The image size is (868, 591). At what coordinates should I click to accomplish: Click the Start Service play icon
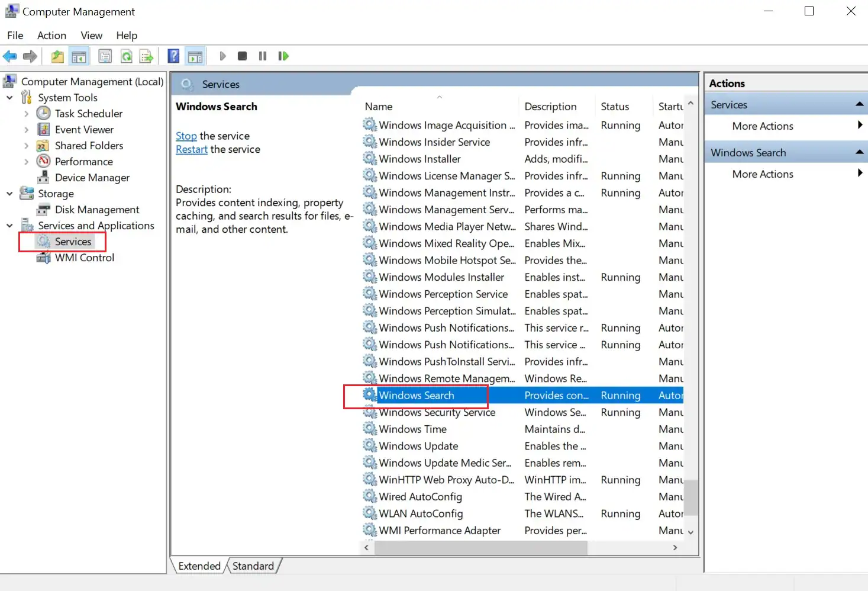click(222, 56)
